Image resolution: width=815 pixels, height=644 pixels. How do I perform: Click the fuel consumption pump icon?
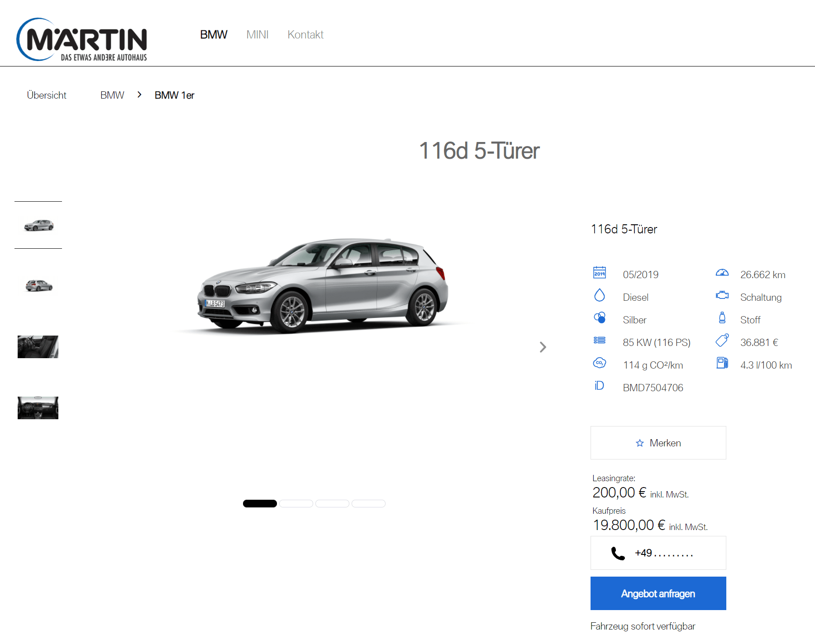point(722,363)
